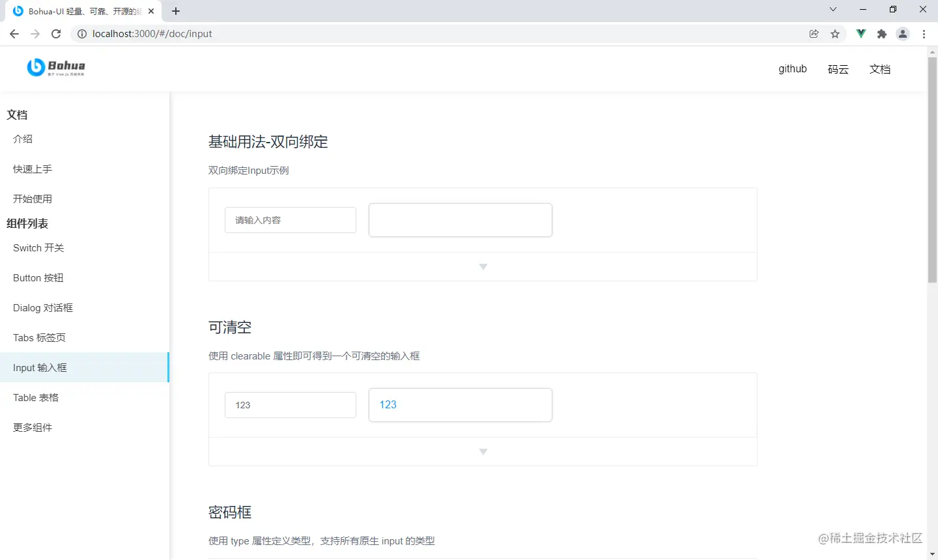Focus the empty large input in first demo

(461, 220)
